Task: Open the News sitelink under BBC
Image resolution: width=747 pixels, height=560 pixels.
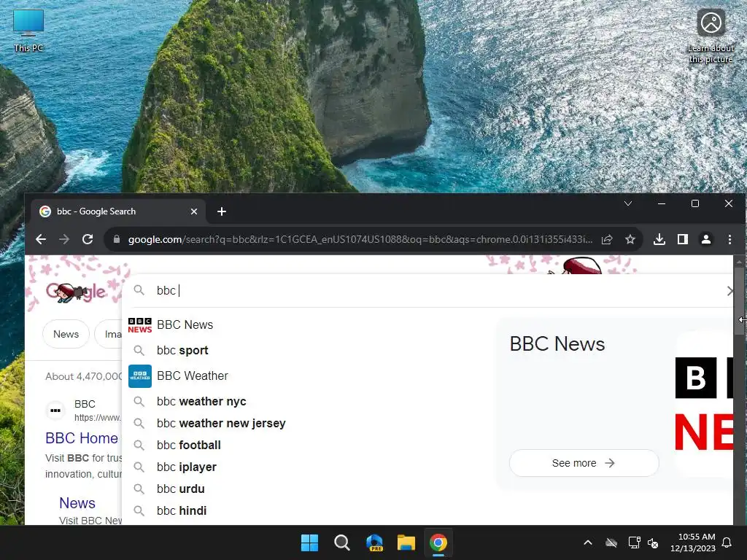Action: tap(77, 503)
